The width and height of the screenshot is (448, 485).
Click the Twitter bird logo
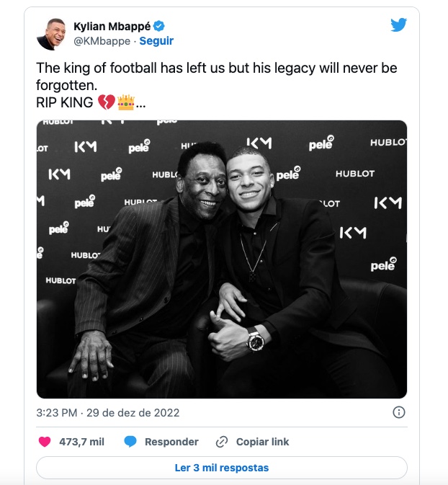tap(398, 25)
